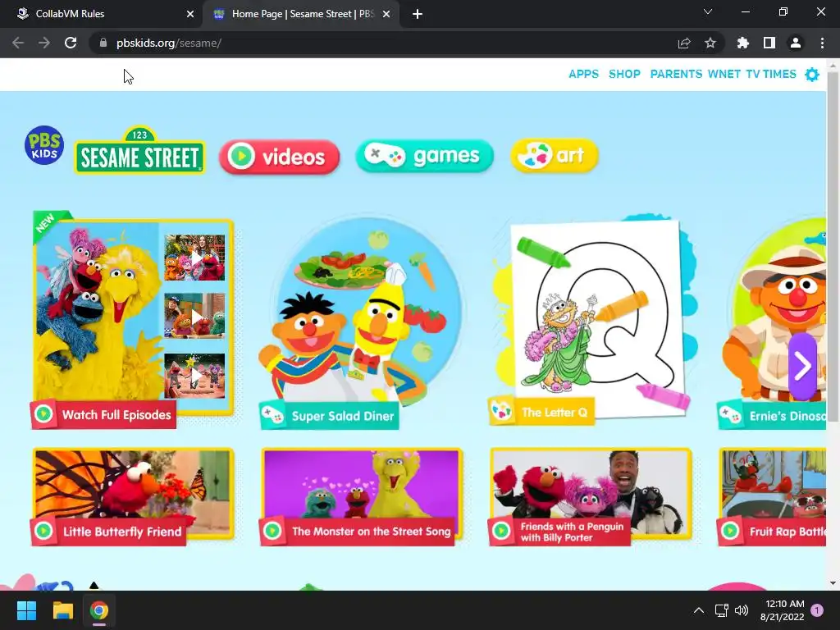
Task: Click play icon on Monster on the Street label
Action: coord(272,531)
